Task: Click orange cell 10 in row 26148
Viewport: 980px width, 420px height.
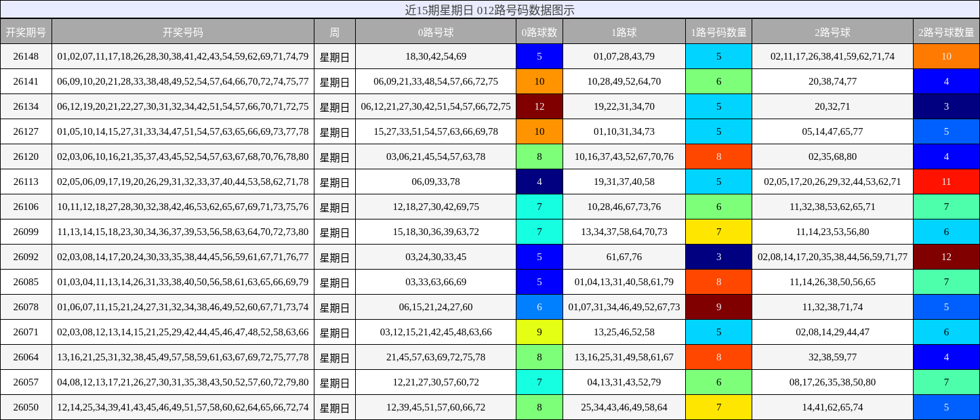Action: [x=946, y=56]
